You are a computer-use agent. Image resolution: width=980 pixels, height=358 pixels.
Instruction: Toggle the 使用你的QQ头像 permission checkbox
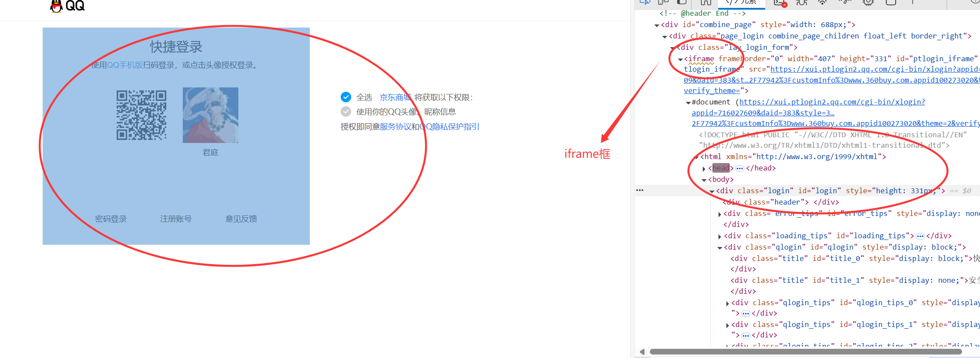pos(346,111)
